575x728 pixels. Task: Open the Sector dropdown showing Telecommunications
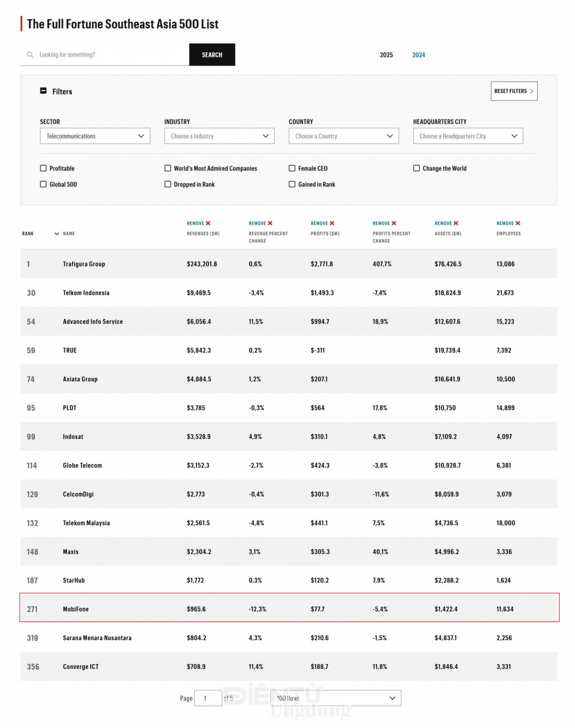click(x=95, y=136)
